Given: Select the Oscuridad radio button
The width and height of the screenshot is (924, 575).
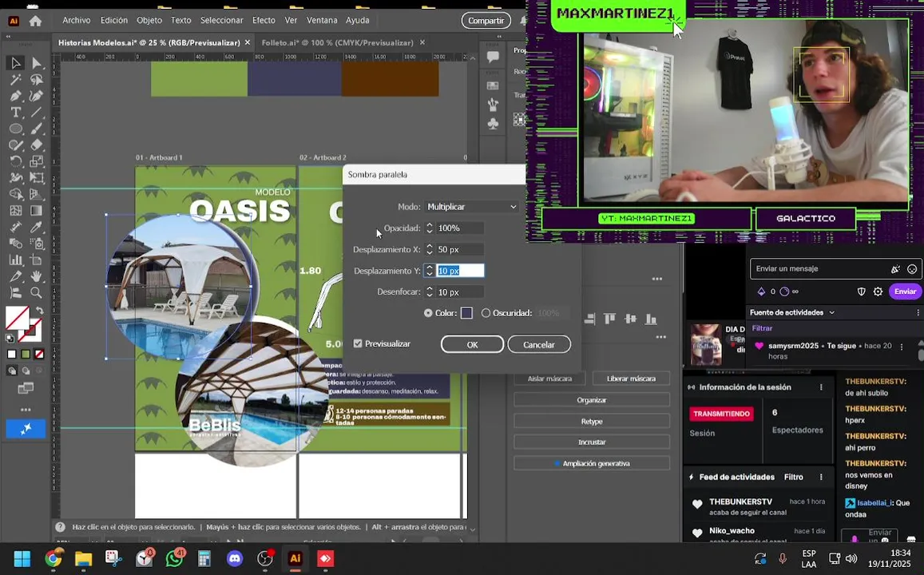Looking at the screenshot, I should tap(486, 313).
